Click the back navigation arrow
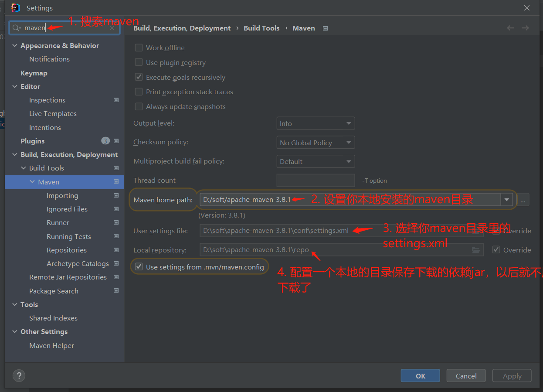 (x=510, y=28)
